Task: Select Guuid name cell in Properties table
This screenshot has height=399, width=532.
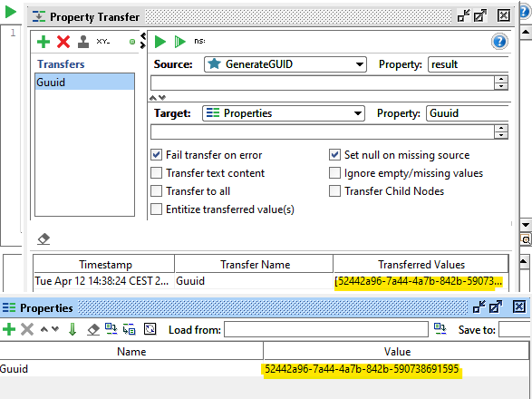Action: click(131, 369)
